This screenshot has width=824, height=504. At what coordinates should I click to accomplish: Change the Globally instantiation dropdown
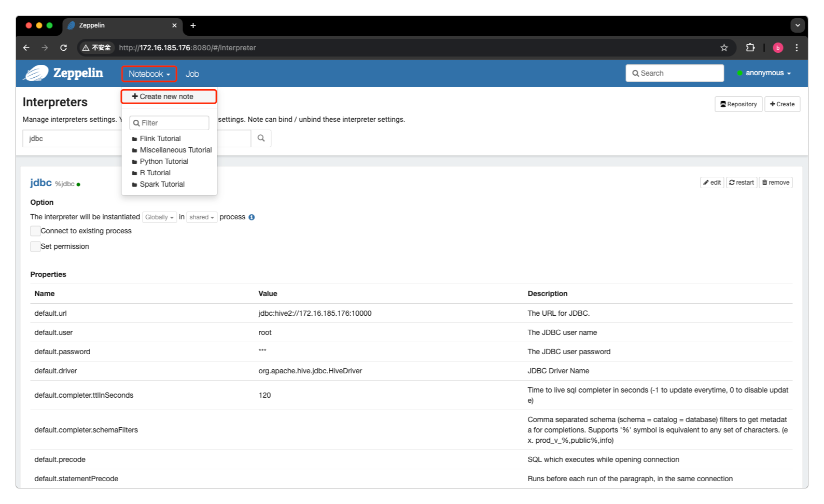point(159,217)
